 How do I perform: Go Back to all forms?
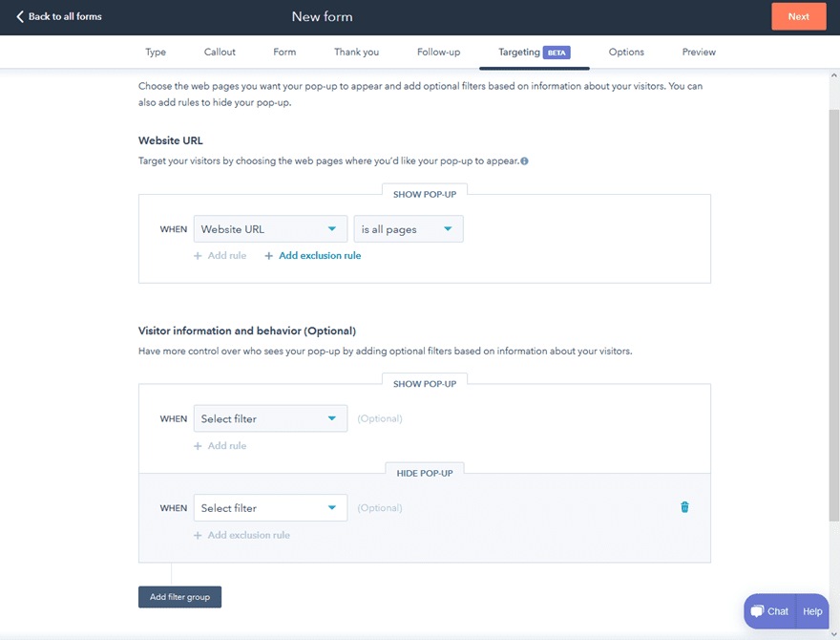point(59,16)
